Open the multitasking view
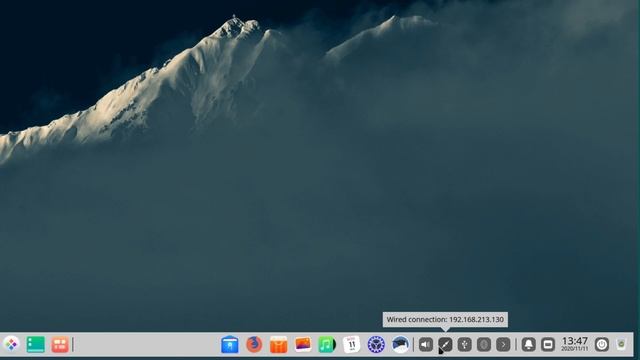This screenshot has width=640, height=360. (x=60, y=344)
